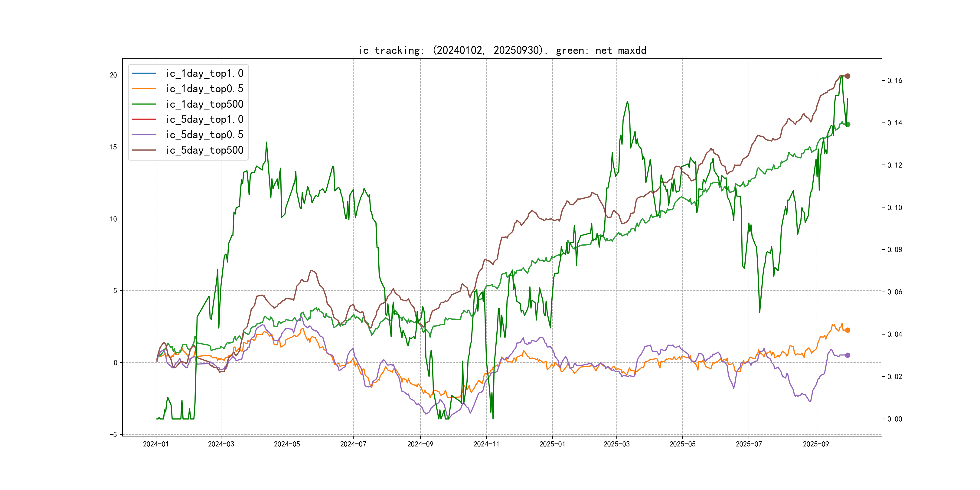Click the ic_1day_top0.5 legend label
The image size is (980, 490).
[204, 89]
